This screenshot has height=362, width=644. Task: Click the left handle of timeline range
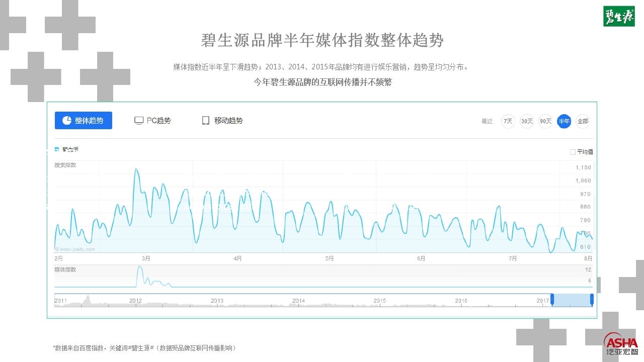552,300
